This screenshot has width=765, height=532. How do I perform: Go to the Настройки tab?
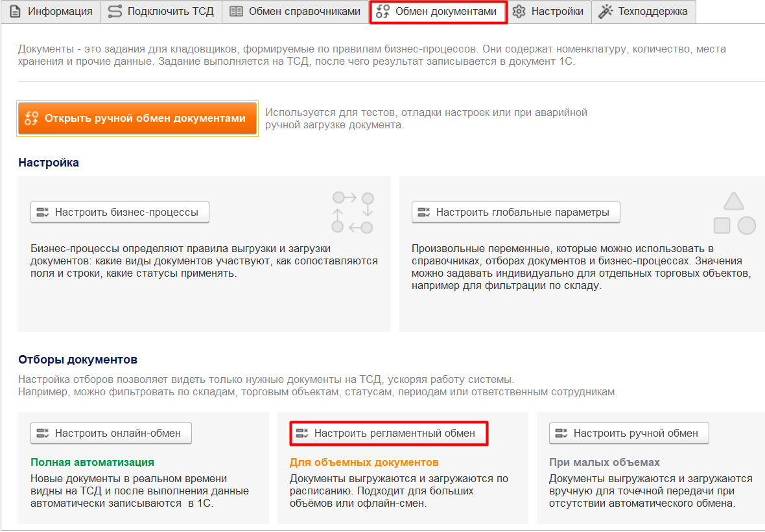coord(549,12)
